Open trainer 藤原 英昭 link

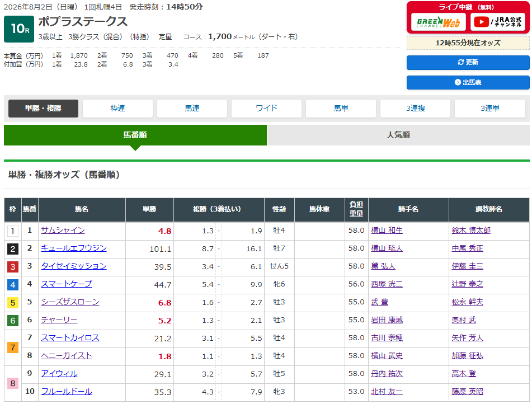[x=467, y=392]
